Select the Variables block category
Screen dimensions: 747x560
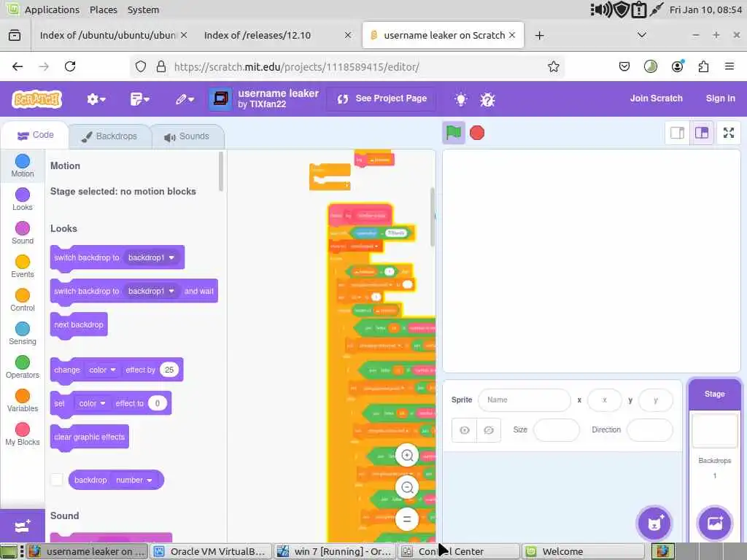pos(23,400)
